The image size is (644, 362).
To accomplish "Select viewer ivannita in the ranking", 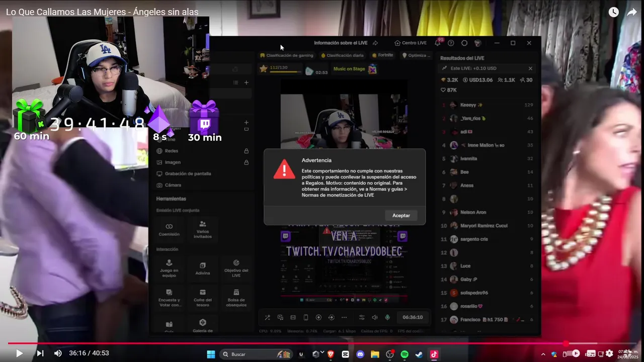I will pyautogui.click(x=487, y=158).
